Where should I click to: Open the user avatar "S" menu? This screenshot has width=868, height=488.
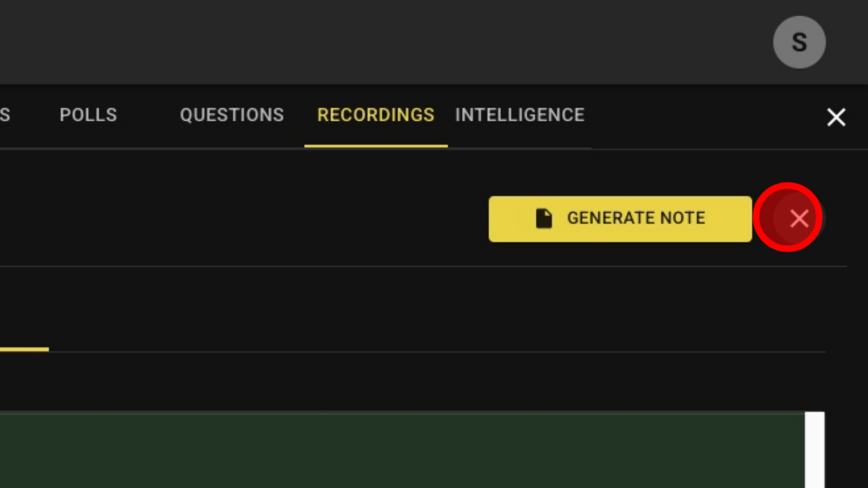[799, 42]
